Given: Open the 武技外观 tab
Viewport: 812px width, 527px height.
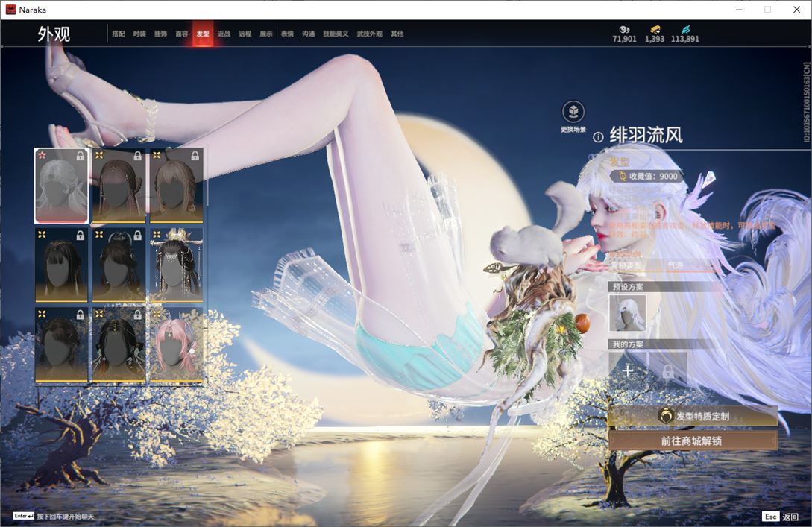Looking at the screenshot, I should 369,34.
